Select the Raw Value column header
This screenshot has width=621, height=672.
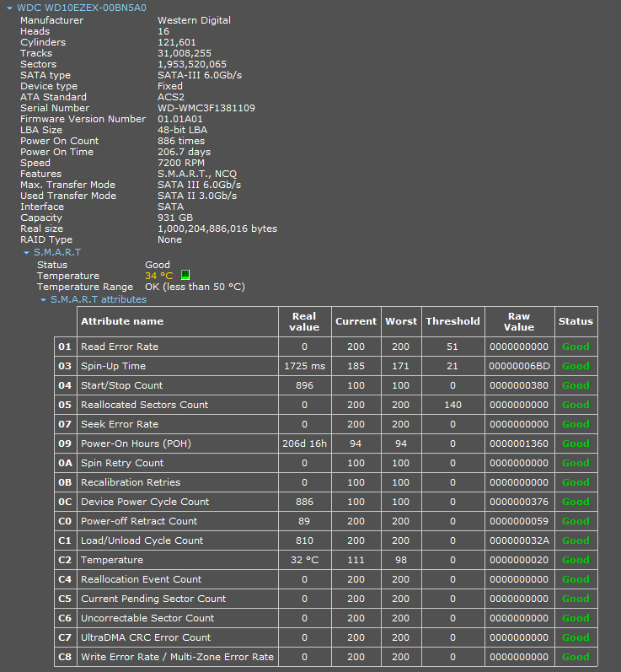(x=519, y=321)
